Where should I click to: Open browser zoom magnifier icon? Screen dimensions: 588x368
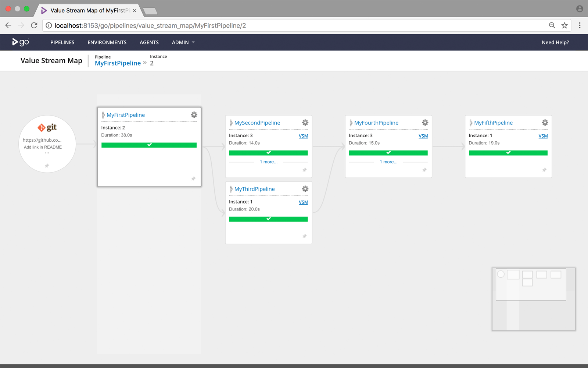552,25
